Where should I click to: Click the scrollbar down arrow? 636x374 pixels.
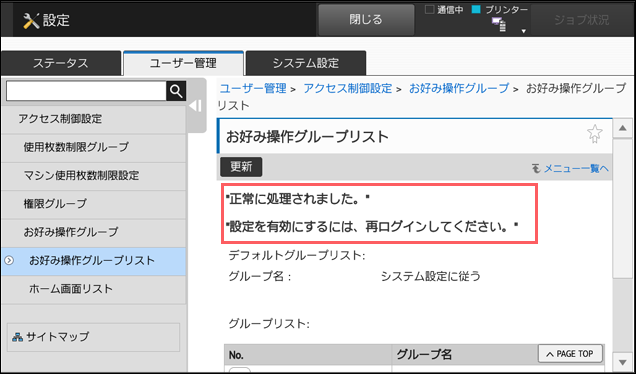point(623,362)
